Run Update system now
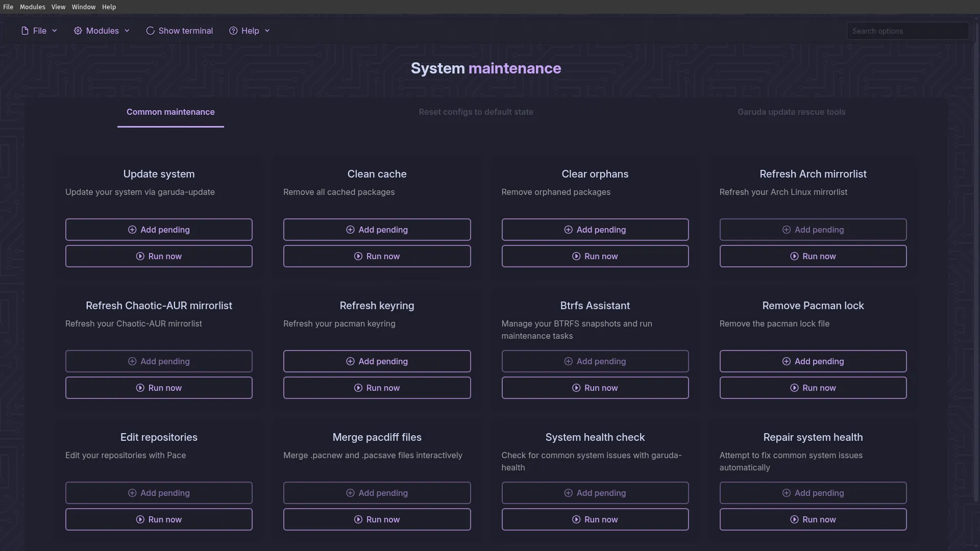 (159, 256)
